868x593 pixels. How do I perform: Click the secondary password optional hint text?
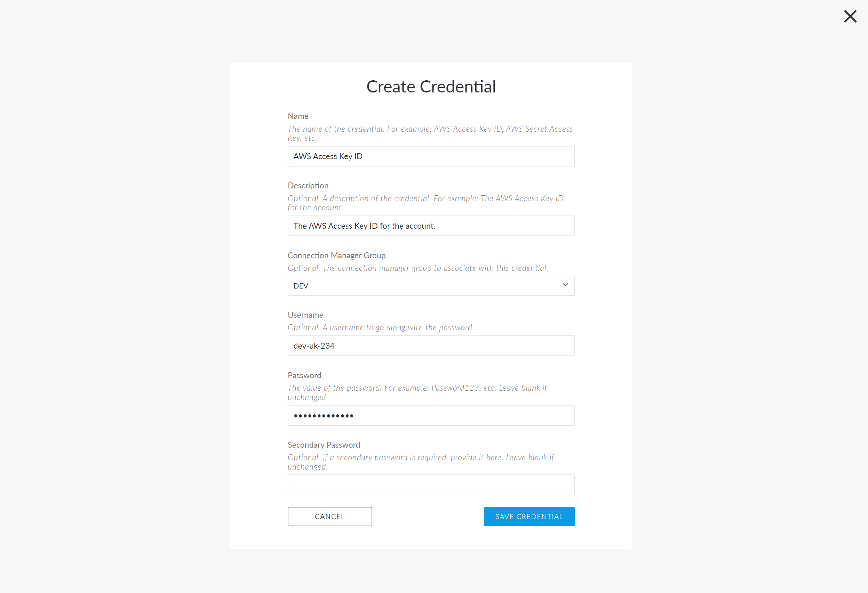421,462
